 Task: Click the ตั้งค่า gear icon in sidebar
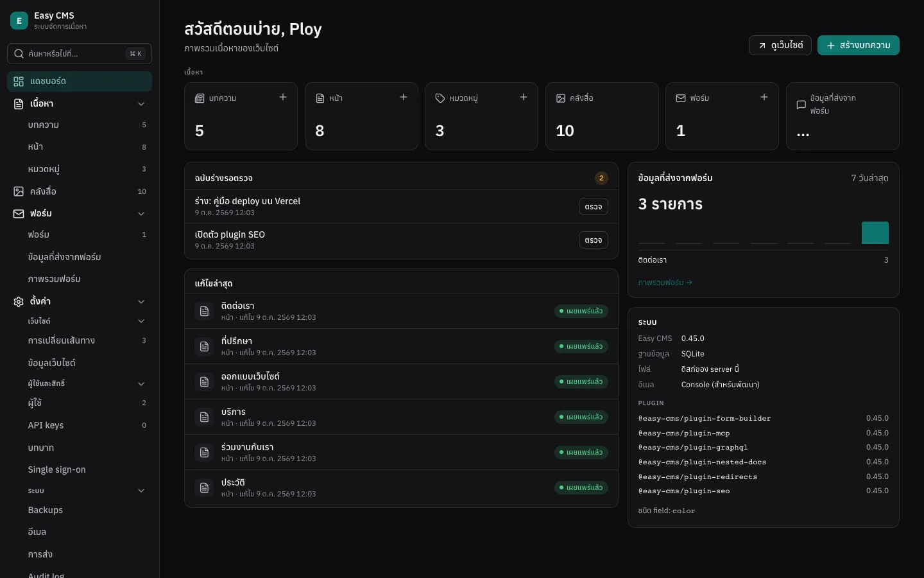click(x=19, y=301)
